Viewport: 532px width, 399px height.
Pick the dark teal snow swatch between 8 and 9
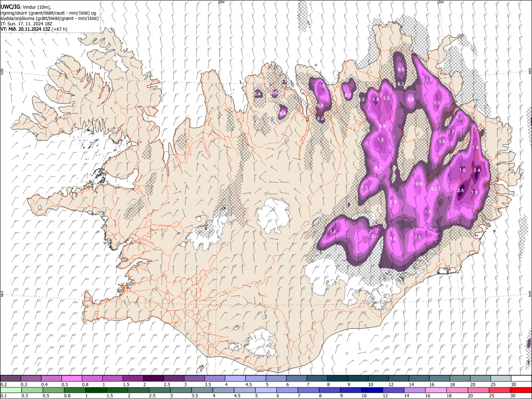pos(337,378)
